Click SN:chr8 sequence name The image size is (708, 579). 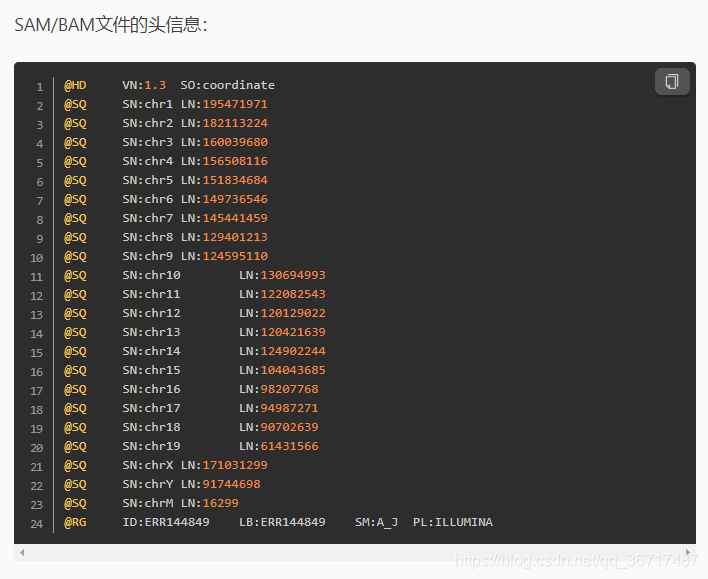(x=148, y=237)
